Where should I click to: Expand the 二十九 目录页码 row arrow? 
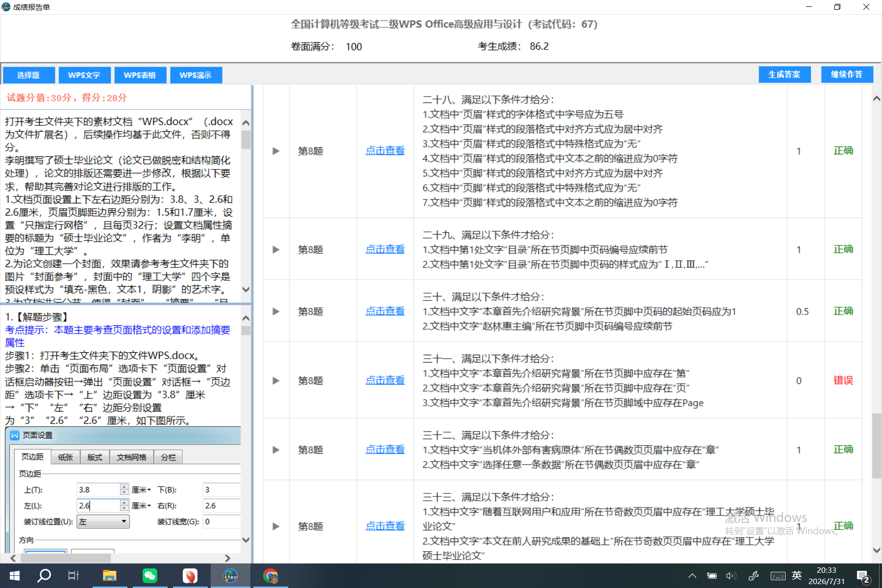[x=276, y=249]
